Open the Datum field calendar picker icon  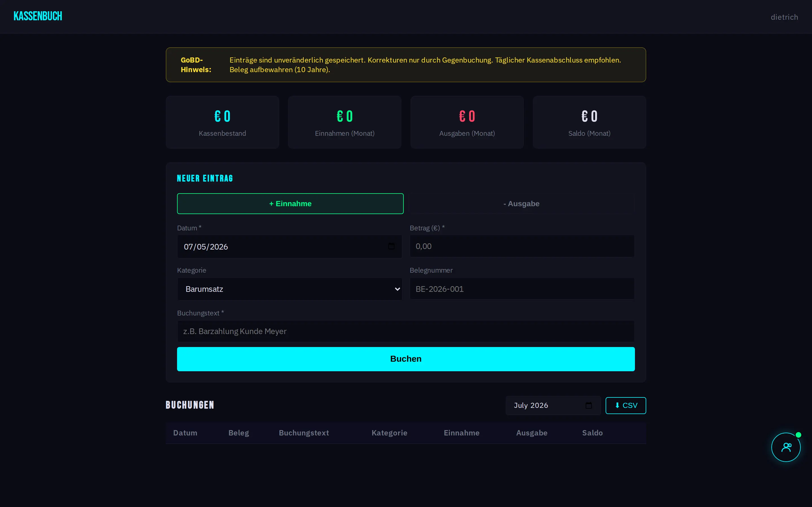click(391, 246)
